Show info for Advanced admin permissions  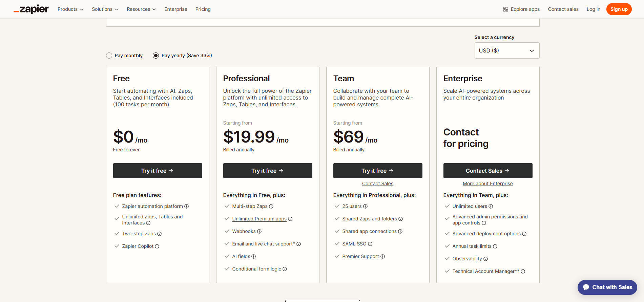pyautogui.click(x=484, y=223)
